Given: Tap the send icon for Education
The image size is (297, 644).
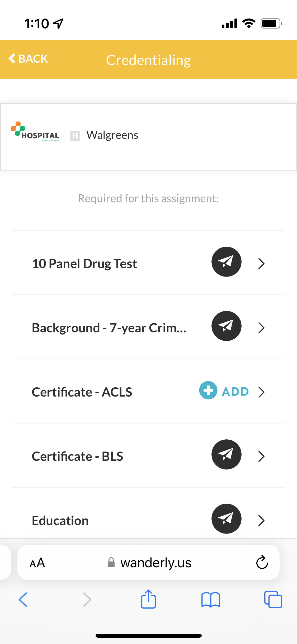Looking at the screenshot, I should click(226, 519).
